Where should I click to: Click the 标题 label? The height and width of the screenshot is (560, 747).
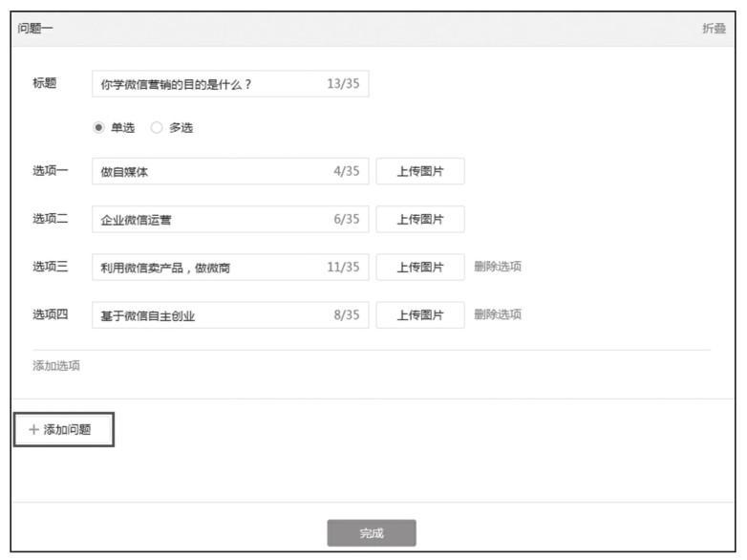[x=44, y=83]
